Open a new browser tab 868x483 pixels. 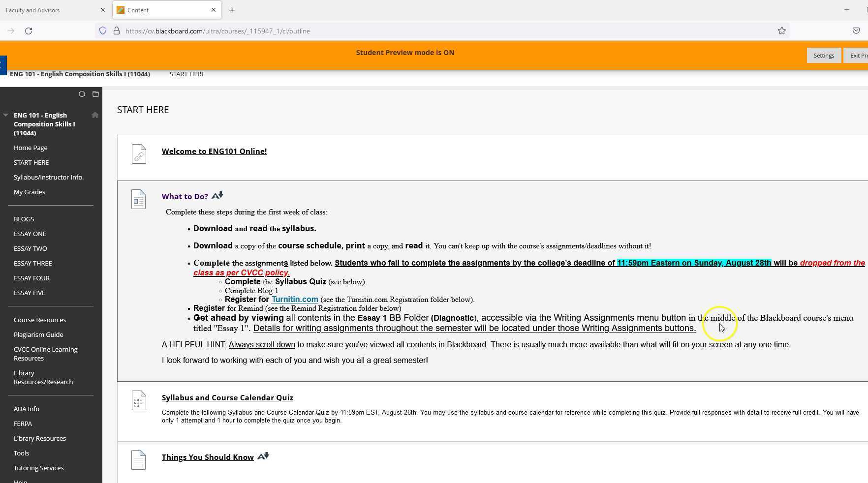click(x=232, y=10)
